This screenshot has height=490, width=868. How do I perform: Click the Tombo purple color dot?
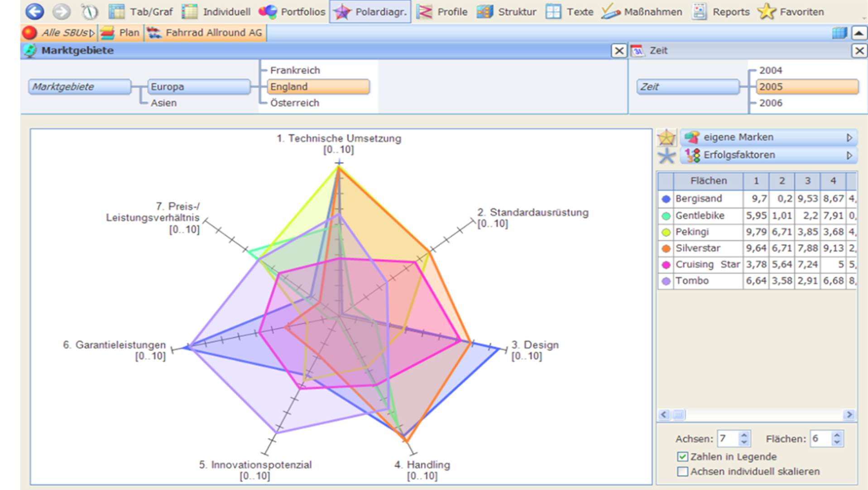(x=666, y=281)
